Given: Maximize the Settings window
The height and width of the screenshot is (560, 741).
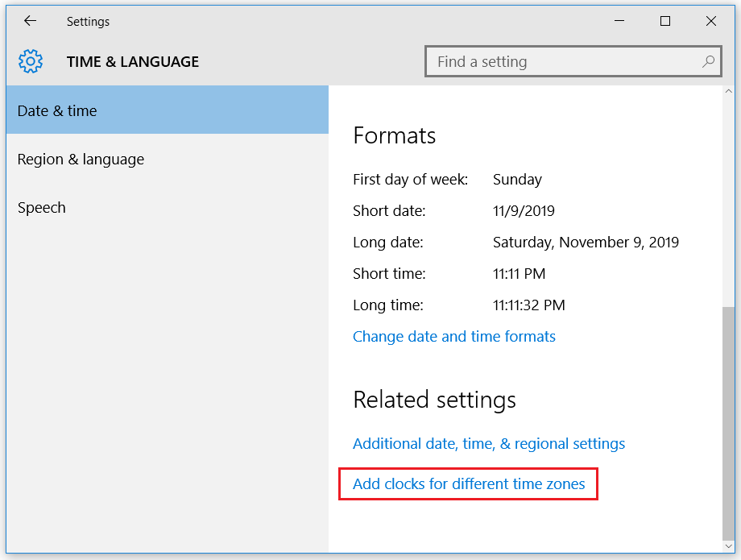Looking at the screenshot, I should (665, 21).
